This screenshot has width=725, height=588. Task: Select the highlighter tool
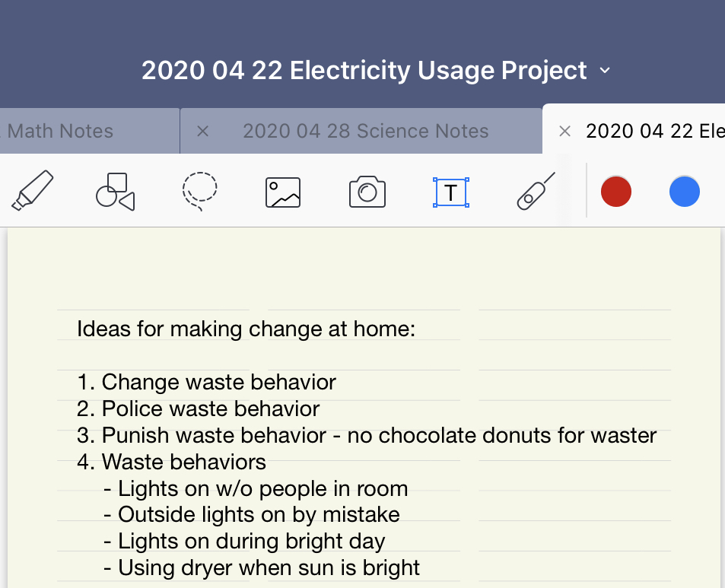(32, 191)
